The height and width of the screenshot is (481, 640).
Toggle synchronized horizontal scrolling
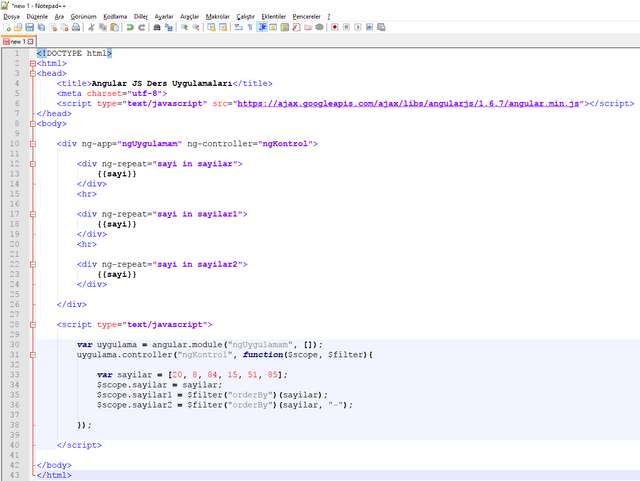(223, 27)
